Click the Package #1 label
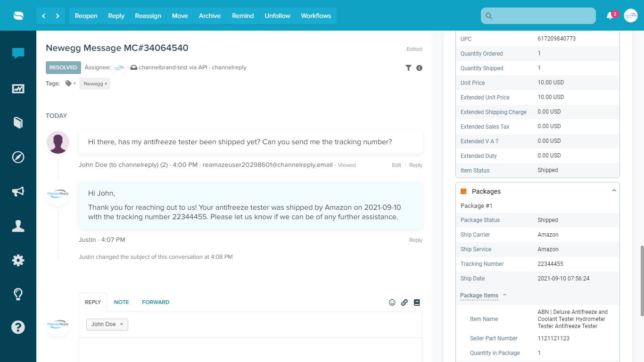This screenshot has width=644, height=362. coord(476,206)
